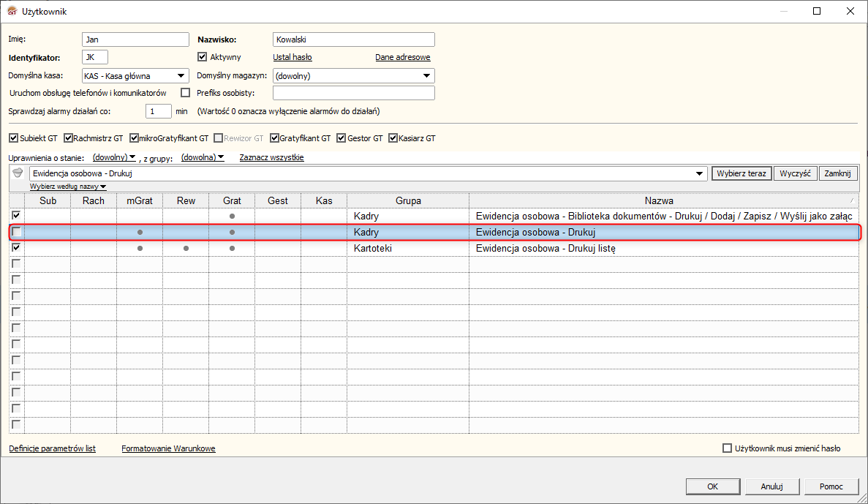Click the 'Wybierz teraz' button
This screenshot has height=504, width=868.
point(741,173)
